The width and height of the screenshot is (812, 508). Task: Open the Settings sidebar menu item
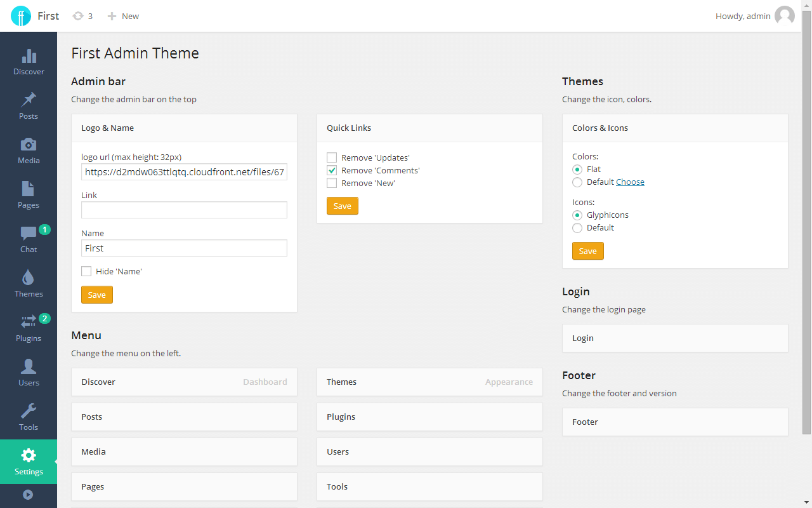point(29,462)
